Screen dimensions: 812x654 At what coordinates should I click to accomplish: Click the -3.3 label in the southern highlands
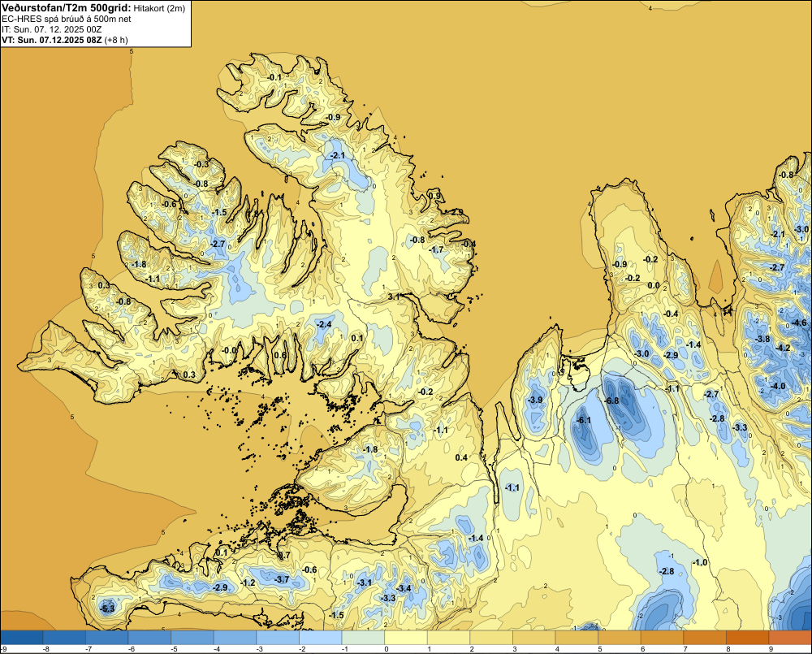tap(388, 598)
